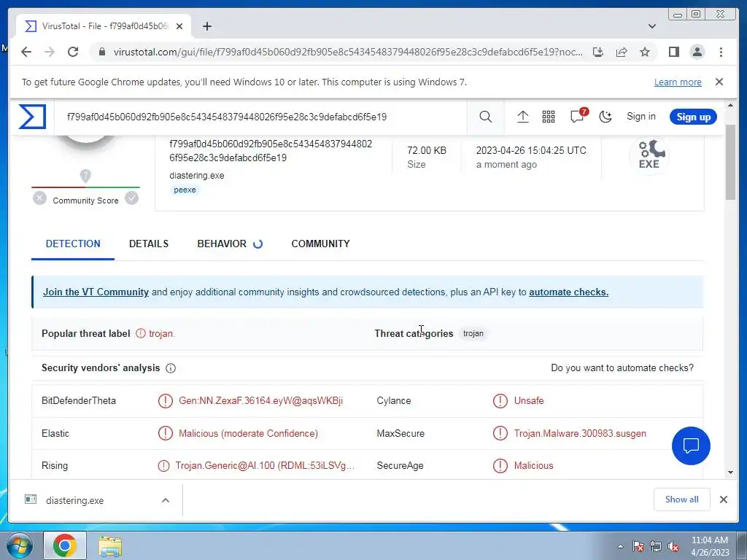Screen dimensions: 747x560
Task: Toggle the Chrome side panel icon
Action: (x=673, y=52)
